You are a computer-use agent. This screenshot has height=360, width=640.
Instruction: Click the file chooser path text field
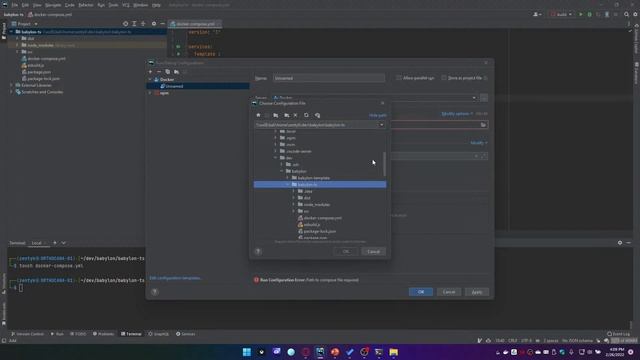click(x=317, y=125)
